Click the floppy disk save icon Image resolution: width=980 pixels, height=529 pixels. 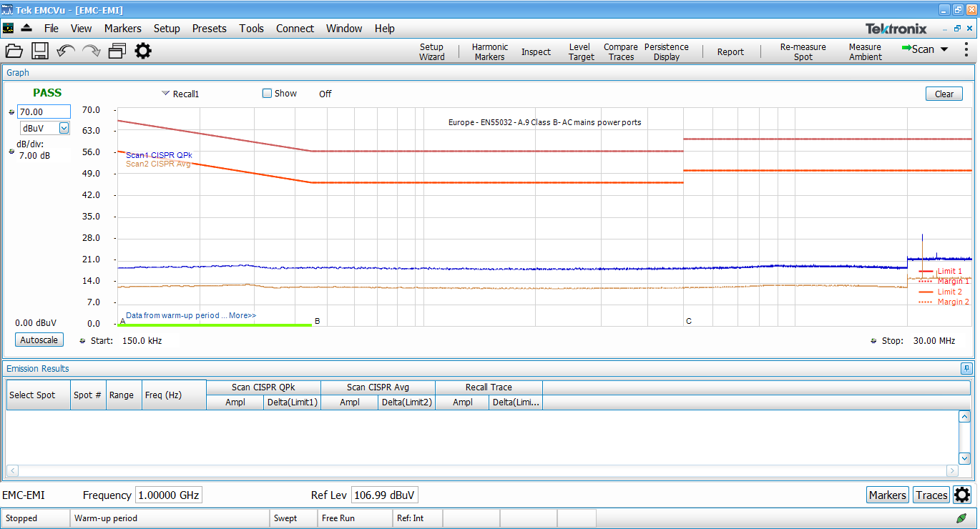[x=39, y=51]
